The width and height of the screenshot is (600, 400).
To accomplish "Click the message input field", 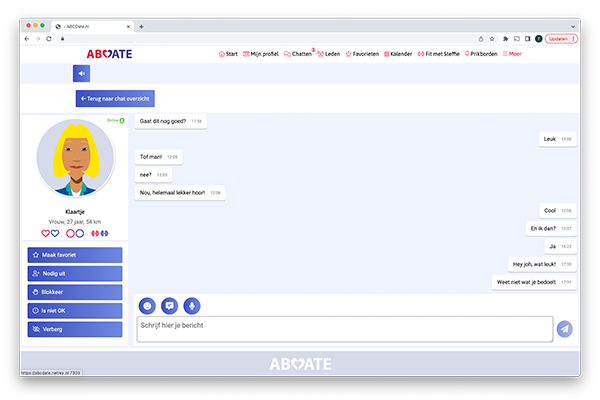I will [x=345, y=329].
